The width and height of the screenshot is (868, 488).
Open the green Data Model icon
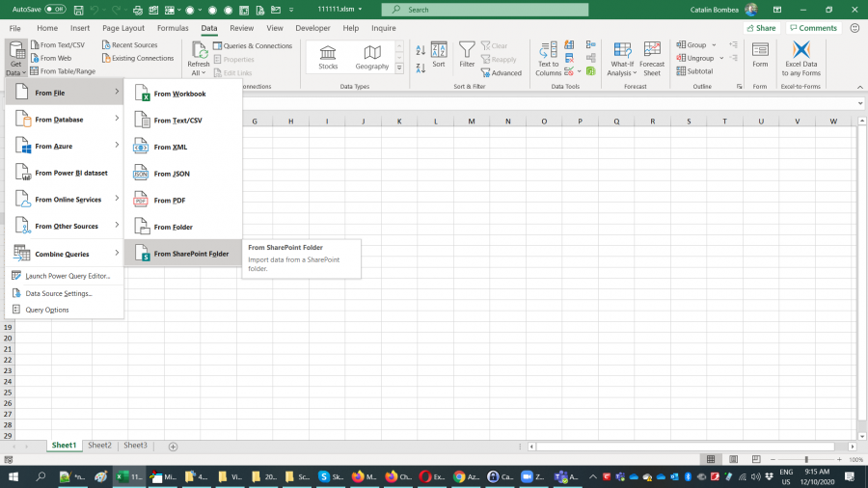tap(590, 70)
